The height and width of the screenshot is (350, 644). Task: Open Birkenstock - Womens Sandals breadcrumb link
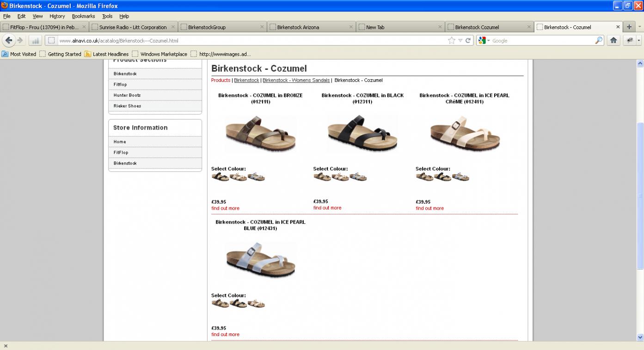pyautogui.click(x=296, y=80)
